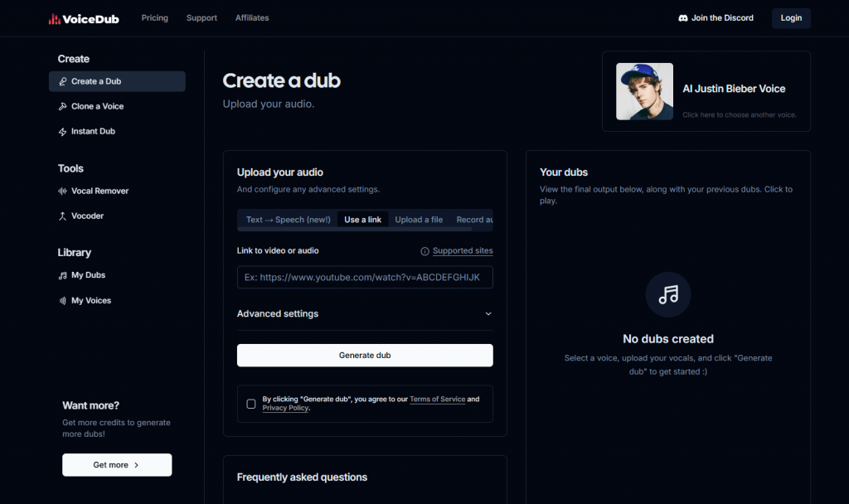Viewport: 849px width, 504px height.
Task: Expand the Advanced settings chevron
Action: tap(488, 314)
